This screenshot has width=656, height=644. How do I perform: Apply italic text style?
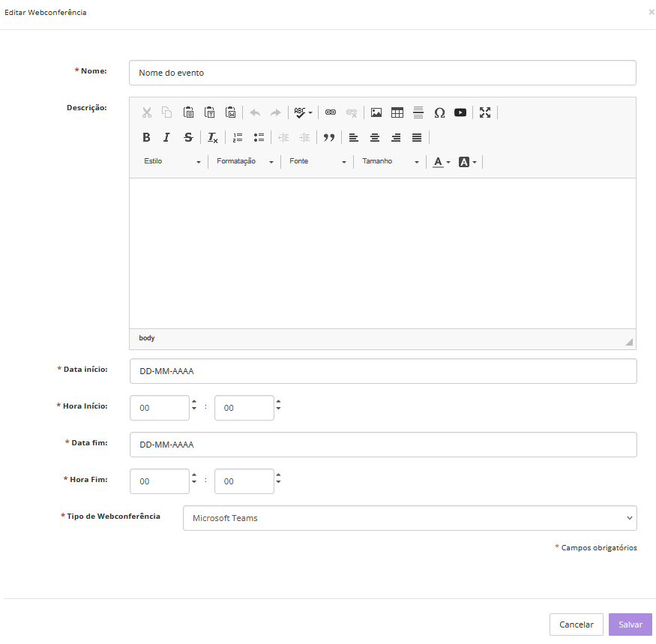click(x=167, y=137)
